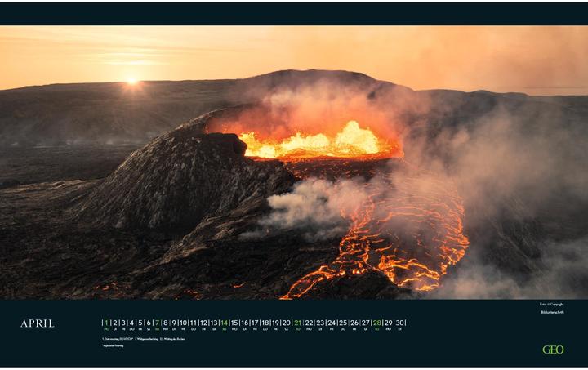588x370 pixels.
Task: Select date 23 in the calendar strip
Action: coord(320,323)
